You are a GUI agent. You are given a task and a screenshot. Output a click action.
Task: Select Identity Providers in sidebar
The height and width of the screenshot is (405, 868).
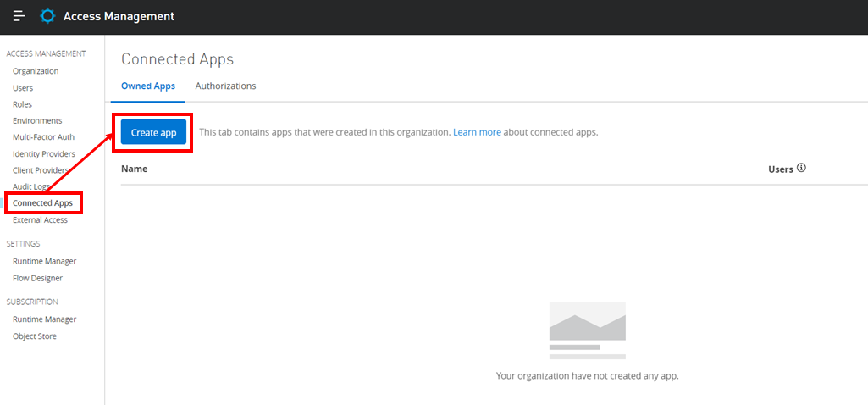[x=44, y=154]
